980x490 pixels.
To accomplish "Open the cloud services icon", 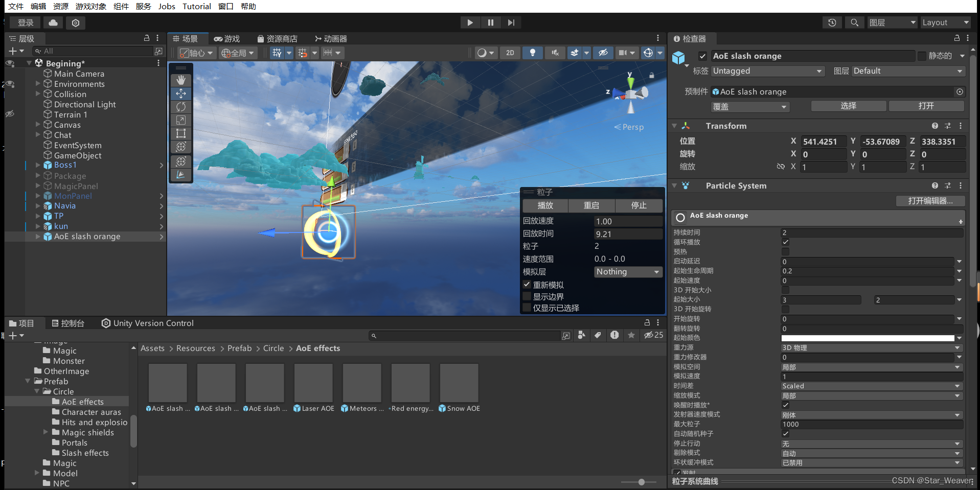I will (x=53, y=22).
